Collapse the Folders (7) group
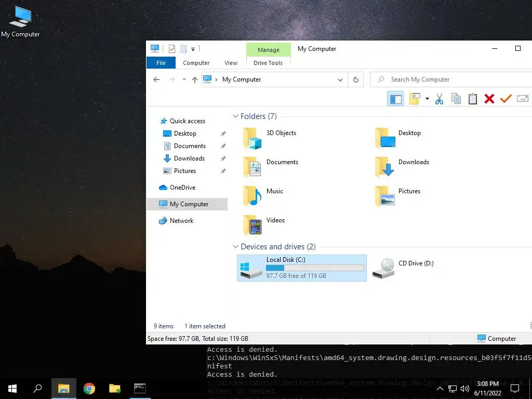 (x=235, y=116)
